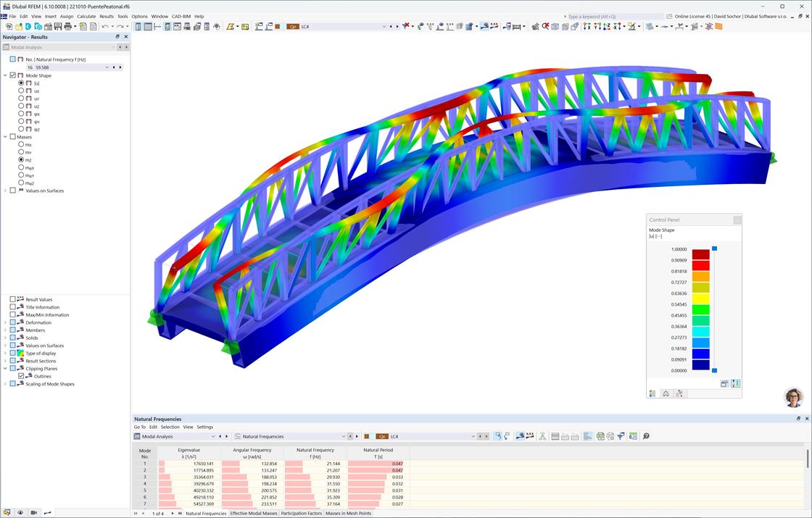Open a model file via the Open icon
This screenshot has width=812, height=518.
pyautogui.click(x=19, y=27)
